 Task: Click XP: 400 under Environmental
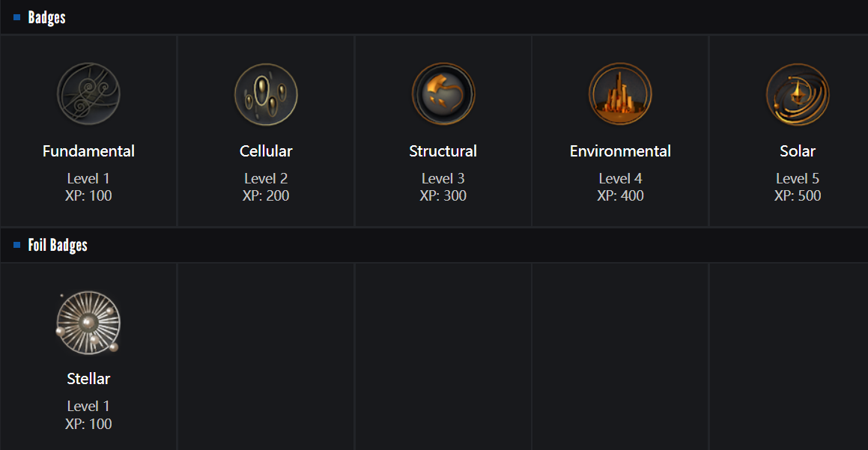tap(620, 196)
